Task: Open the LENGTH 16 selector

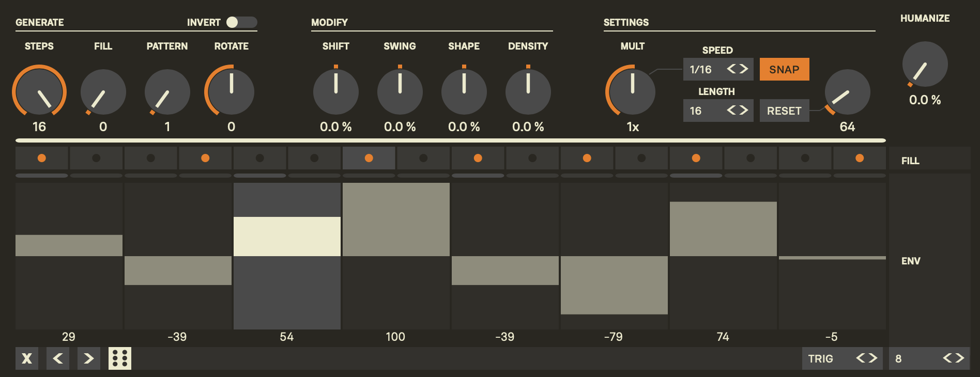Action: (718, 111)
